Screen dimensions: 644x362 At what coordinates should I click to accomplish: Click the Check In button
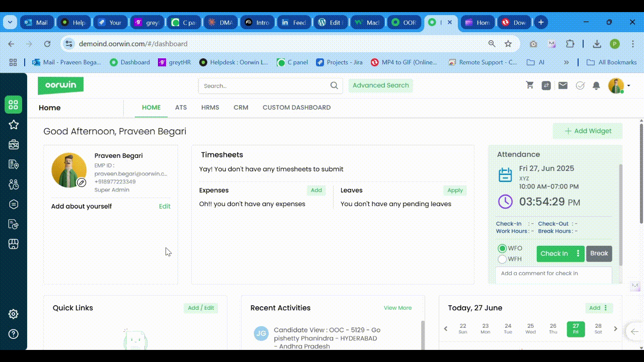(554, 253)
